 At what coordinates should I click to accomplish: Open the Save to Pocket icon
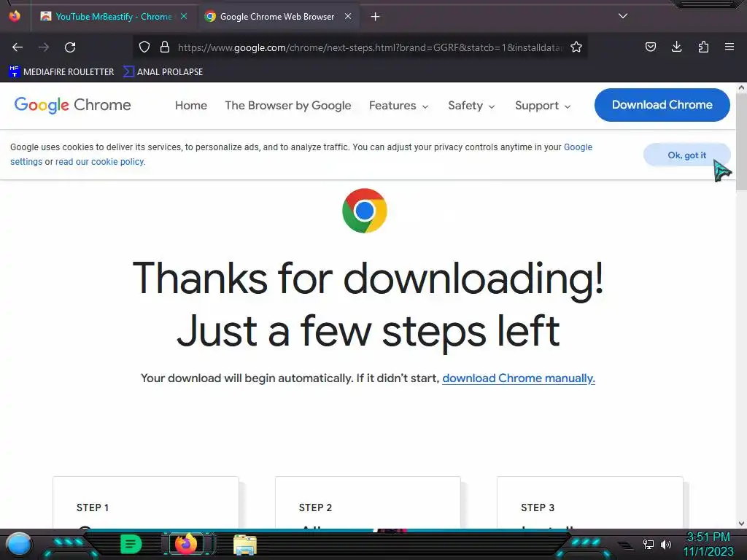pos(650,47)
